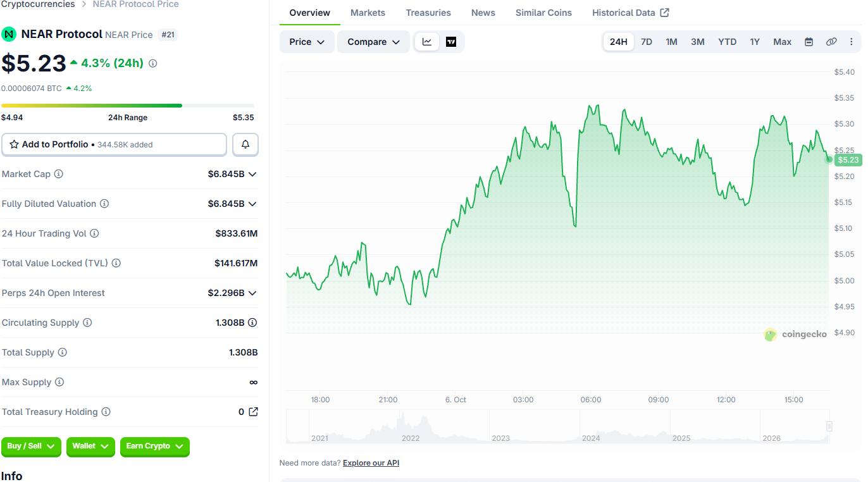Select the 1Y time range
Image resolution: width=868 pixels, height=482 pixels.
(x=755, y=42)
